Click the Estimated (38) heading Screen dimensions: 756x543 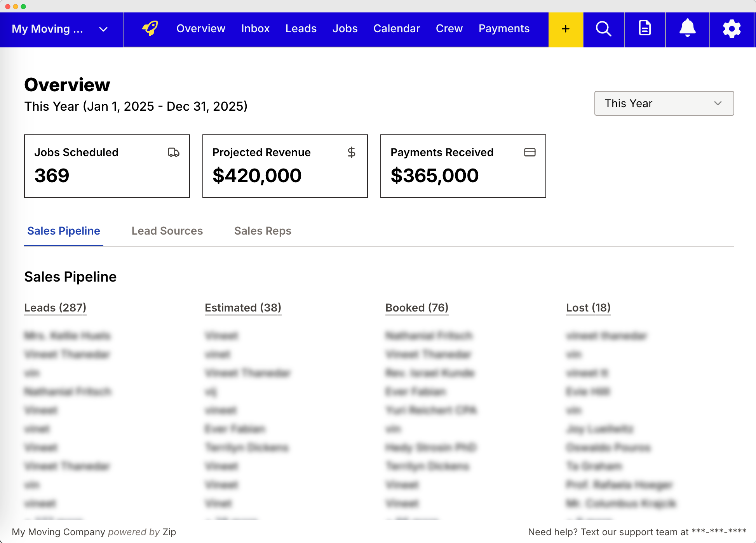pyautogui.click(x=243, y=307)
